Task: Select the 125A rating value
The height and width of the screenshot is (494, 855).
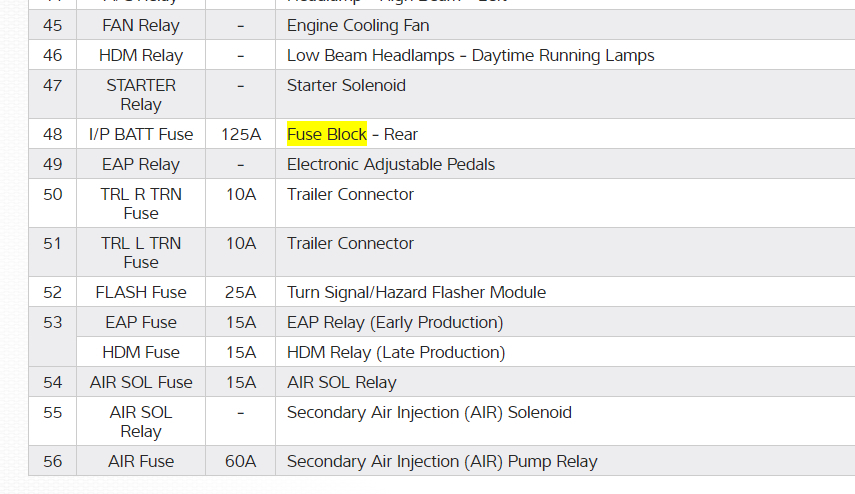Action: [x=240, y=134]
